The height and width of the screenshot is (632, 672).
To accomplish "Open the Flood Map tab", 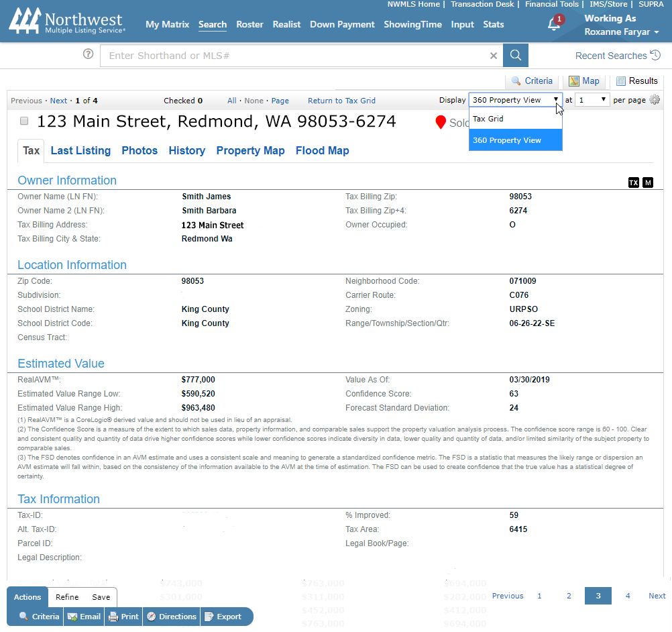I will (322, 151).
